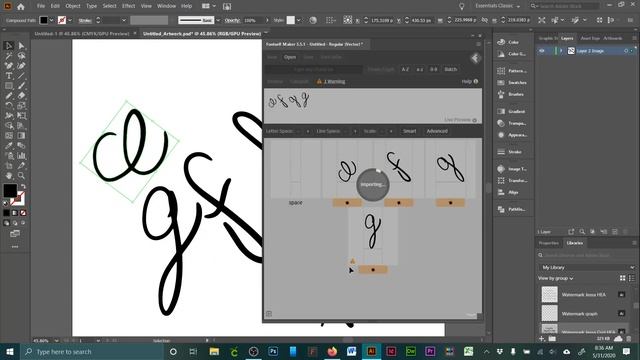Click the Advanced button in Fontself

click(x=437, y=131)
